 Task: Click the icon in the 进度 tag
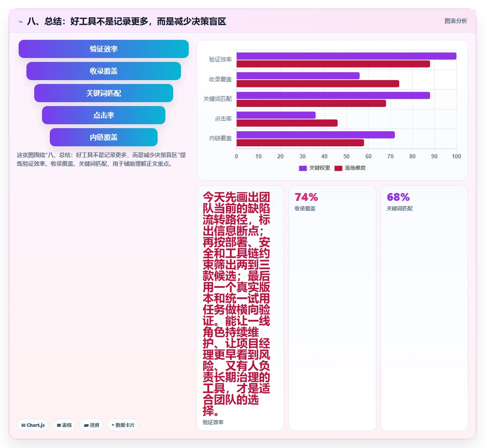pyautogui.click(x=86, y=425)
